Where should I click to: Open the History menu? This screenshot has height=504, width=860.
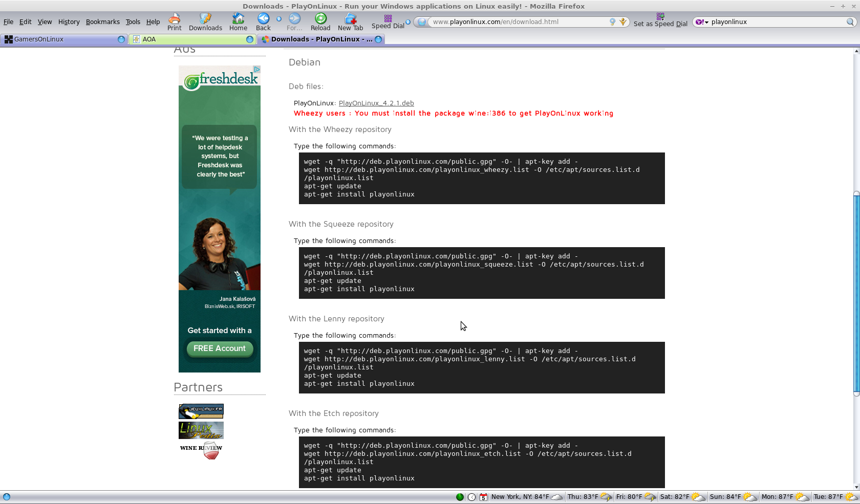pyautogui.click(x=69, y=22)
